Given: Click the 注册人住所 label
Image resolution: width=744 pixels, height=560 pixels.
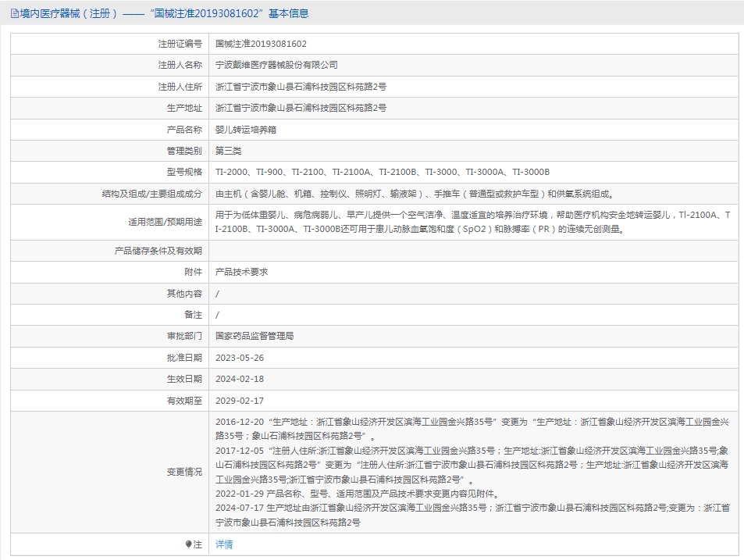Looking at the screenshot, I should (x=180, y=87).
